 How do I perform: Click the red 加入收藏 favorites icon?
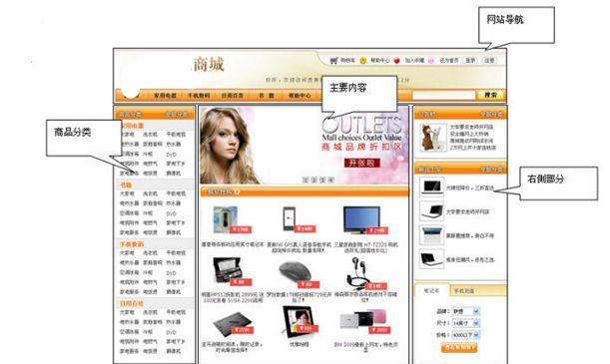pos(396,60)
